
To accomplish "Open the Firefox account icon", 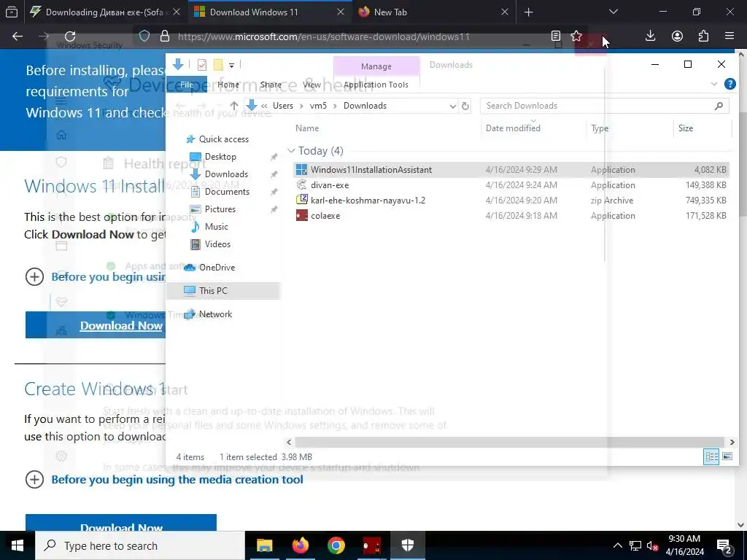I will point(677,36).
